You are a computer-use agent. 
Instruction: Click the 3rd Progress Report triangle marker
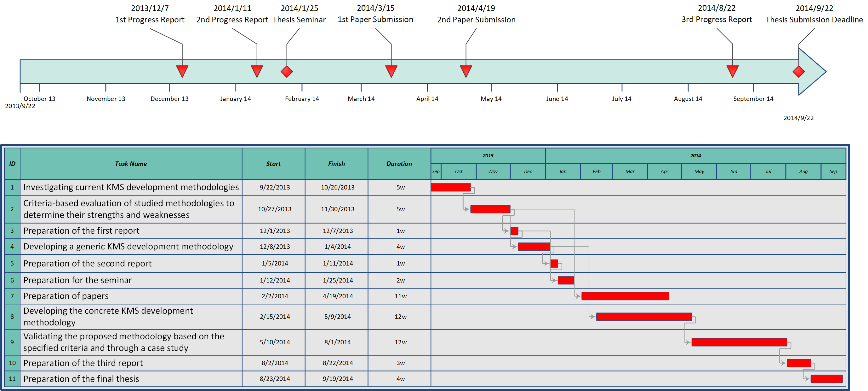coord(732,71)
